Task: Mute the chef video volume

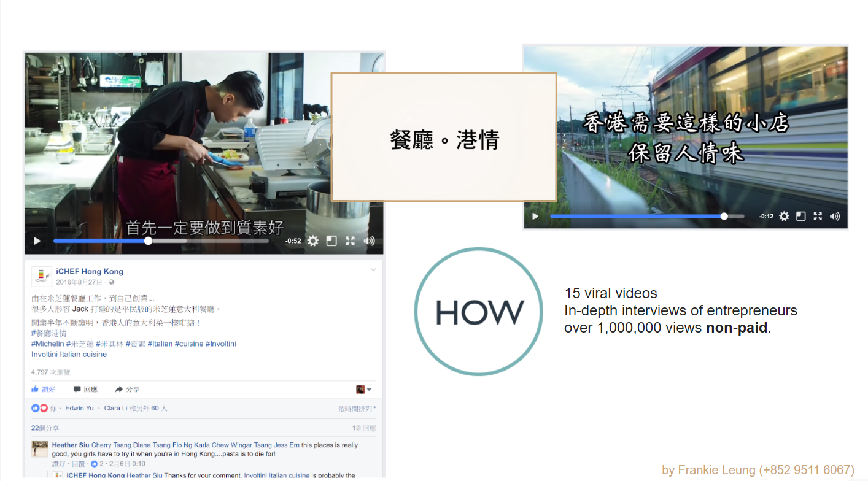Action: (369, 241)
